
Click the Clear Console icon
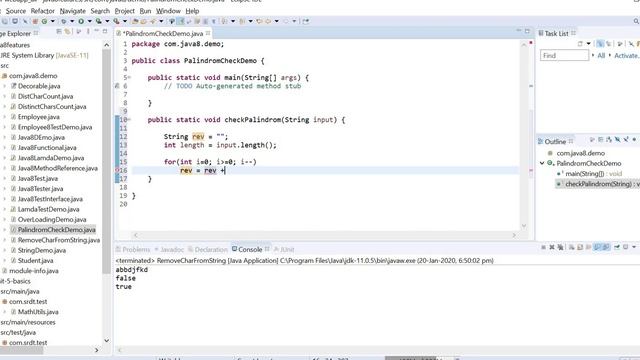point(571,247)
